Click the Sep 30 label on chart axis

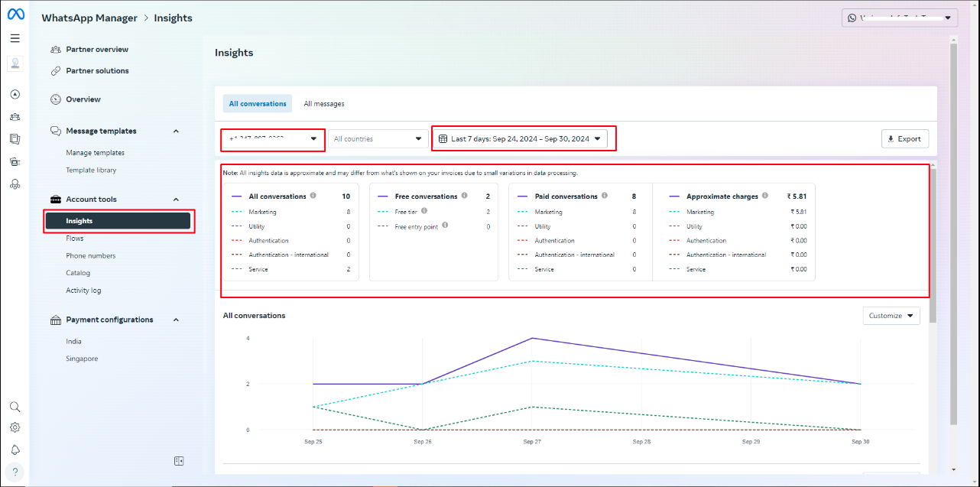pos(860,442)
